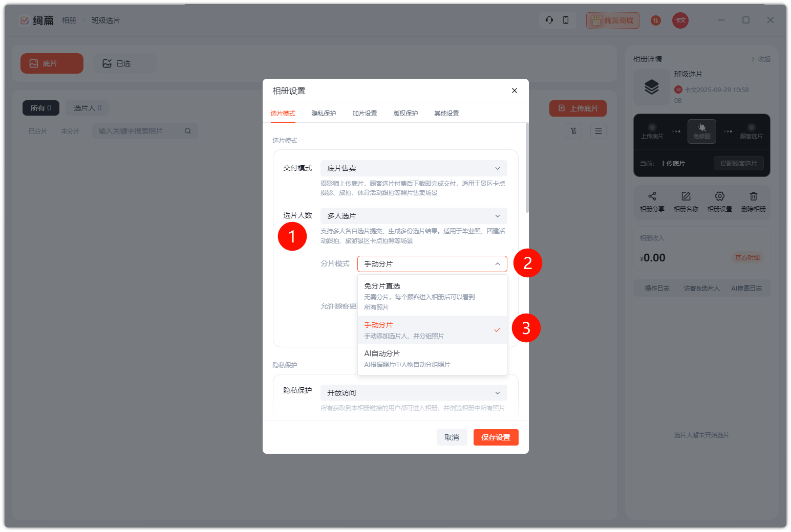
Task: Expand the 选片人数 dropdown
Action: [x=413, y=216]
